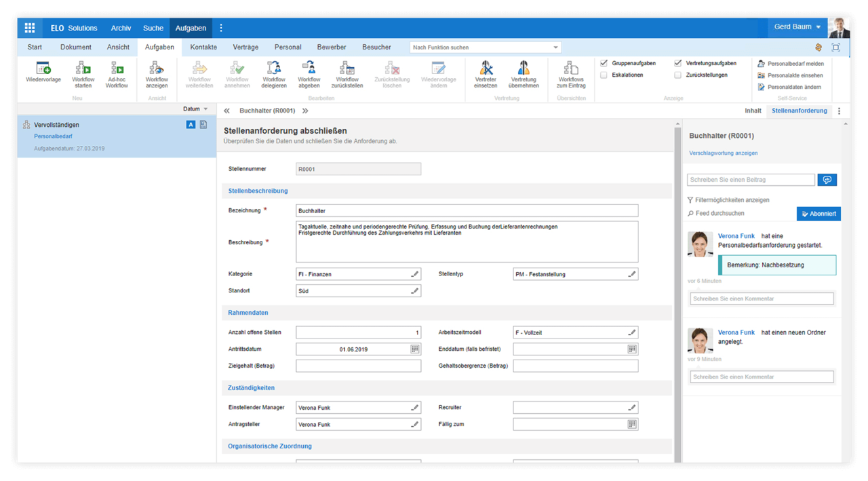Open Antrittsdatum calendar picker
The height and width of the screenshot is (481, 868).
pyautogui.click(x=414, y=349)
